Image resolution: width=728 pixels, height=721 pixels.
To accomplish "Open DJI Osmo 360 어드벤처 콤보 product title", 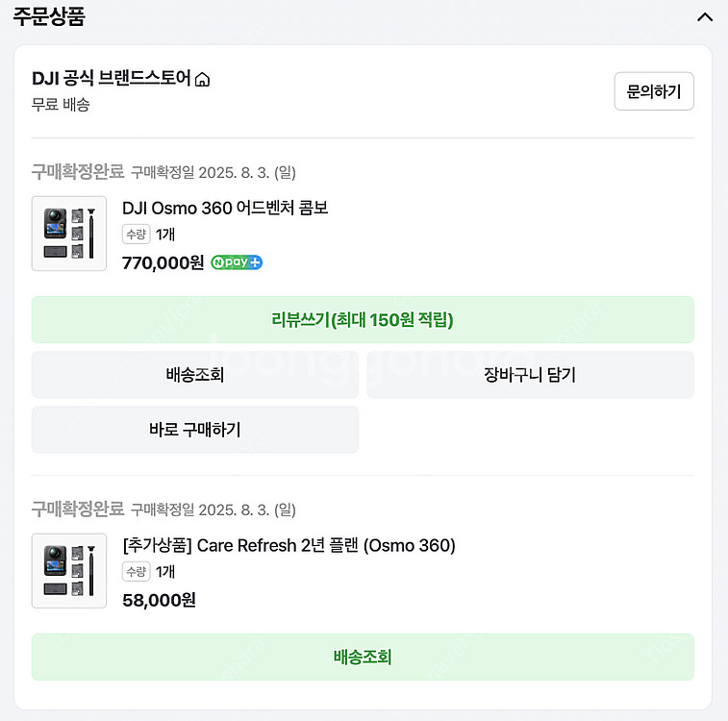I will 225,208.
